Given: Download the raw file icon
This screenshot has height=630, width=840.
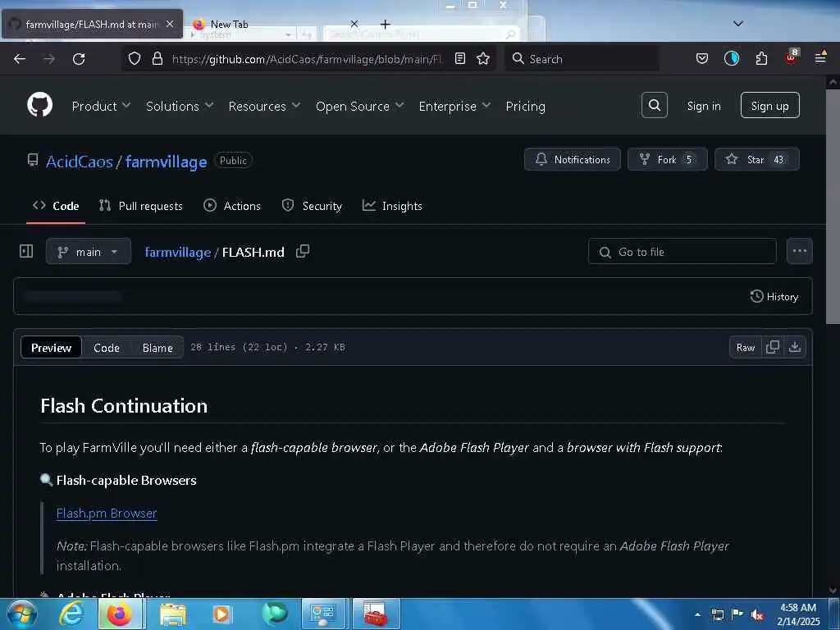Looking at the screenshot, I should pos(795,347).
